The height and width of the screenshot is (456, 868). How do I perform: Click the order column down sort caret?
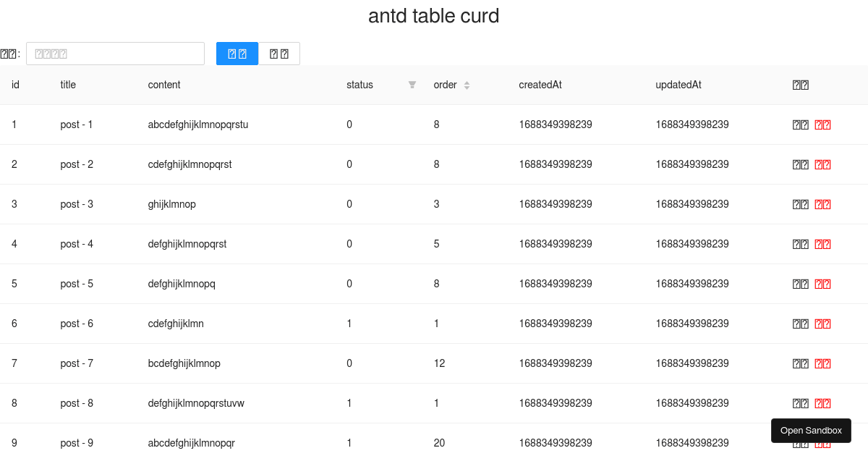[467, 88]
